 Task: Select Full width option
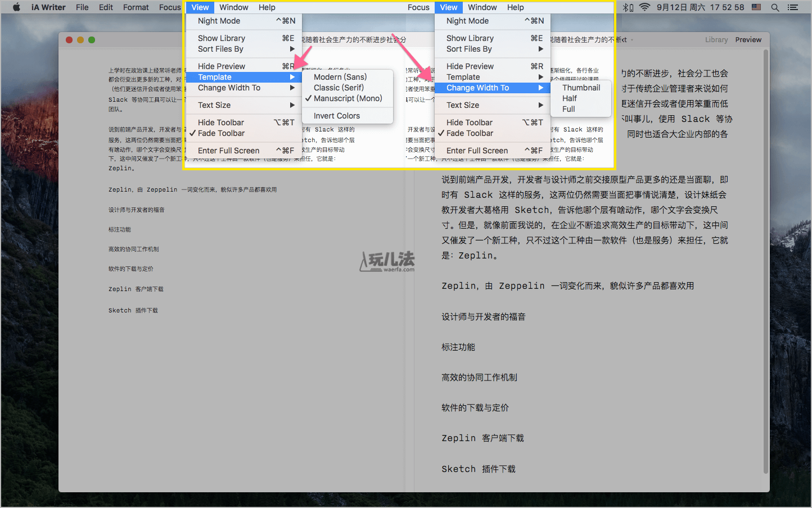coord(581,109)
